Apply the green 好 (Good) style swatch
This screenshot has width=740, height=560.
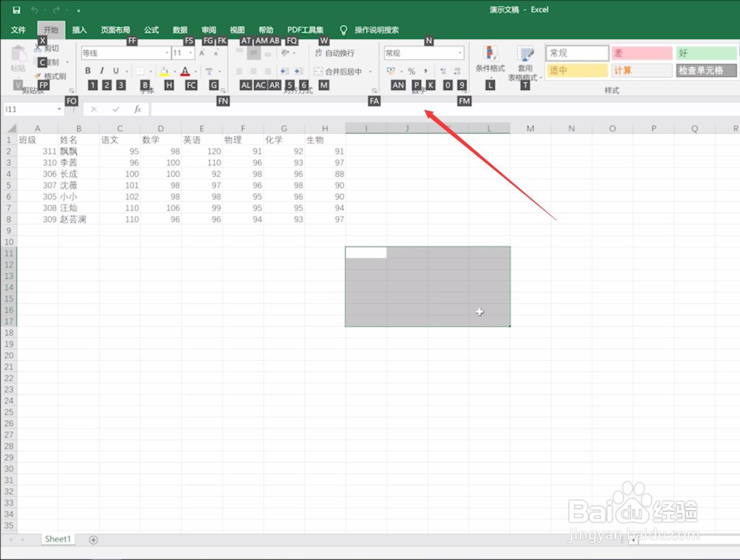pos(706,53)
